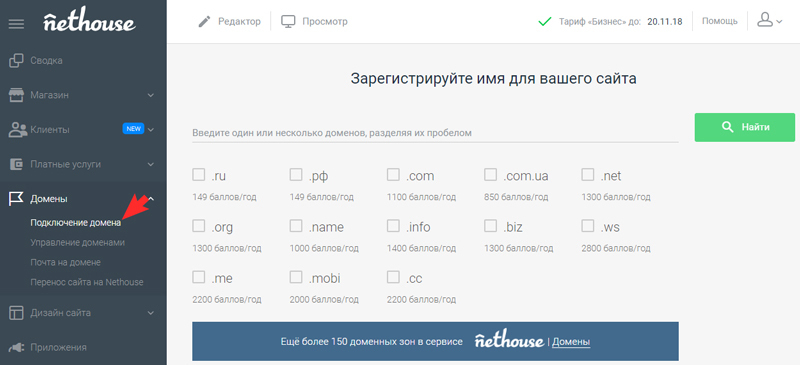
Task: Open the Помощь help link
Action: [720, 21]
